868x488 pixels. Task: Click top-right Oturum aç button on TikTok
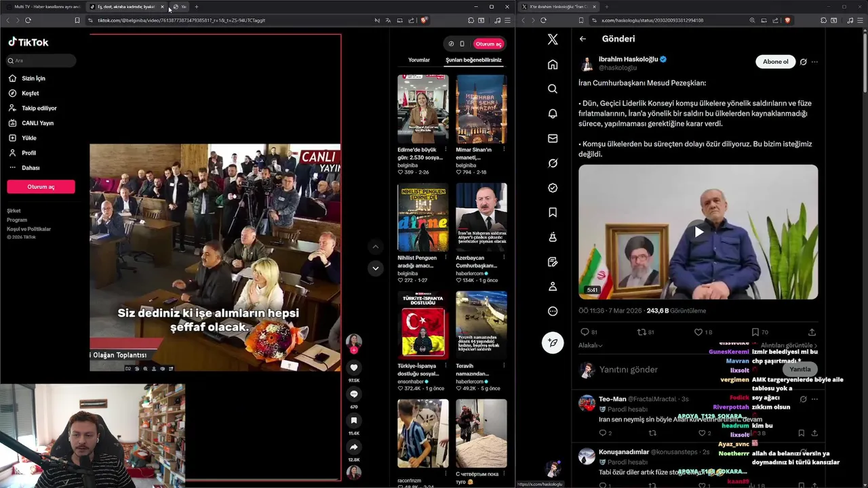pyautogui.click(x=488, y=44)
